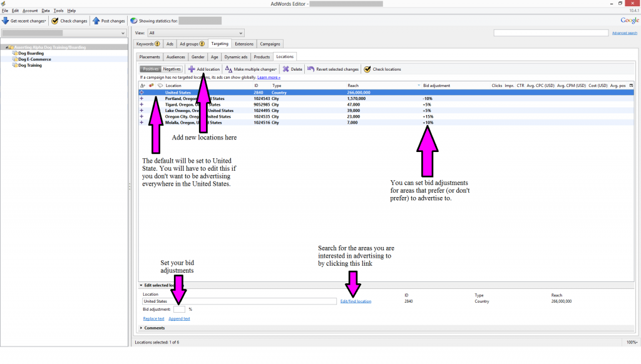The width and height of the screenshot is (641, 364).
Task: Click the Get recent changes down-arrow icon
Action: click(x=5, y=21)
